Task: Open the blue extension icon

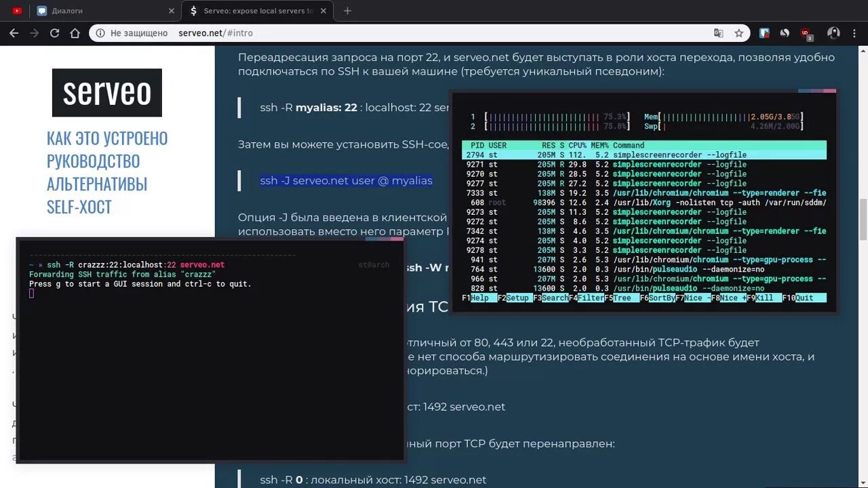Action: tap(764, 33)
